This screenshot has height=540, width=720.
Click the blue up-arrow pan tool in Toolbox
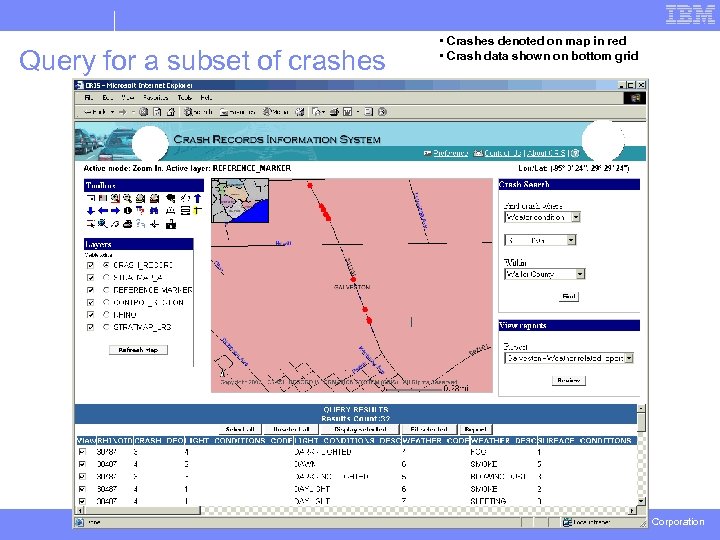coord(197,198)
